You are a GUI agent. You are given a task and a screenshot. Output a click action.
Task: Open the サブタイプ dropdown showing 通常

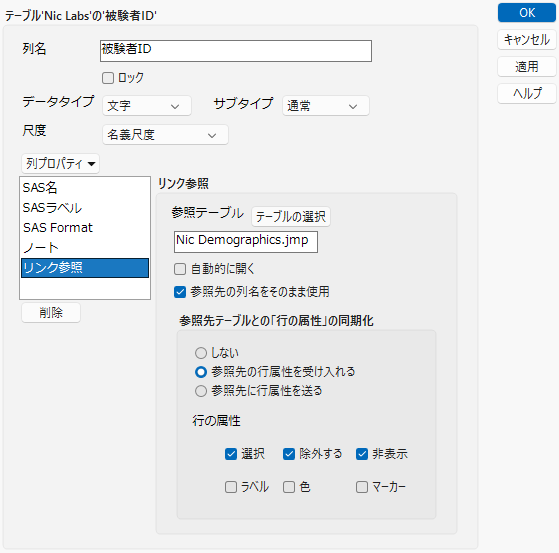(325, 106)
